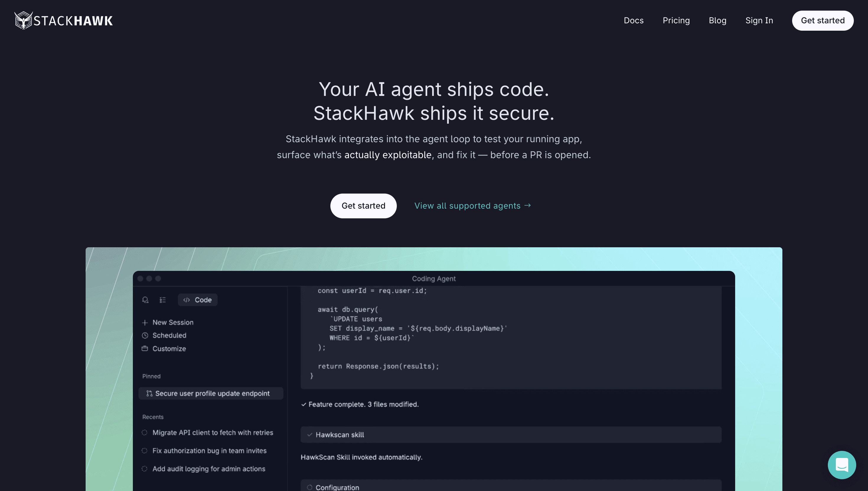Click the 'const userId = req.user.id;' code line
Screen dimensions: 868x491
coord(372,291)
